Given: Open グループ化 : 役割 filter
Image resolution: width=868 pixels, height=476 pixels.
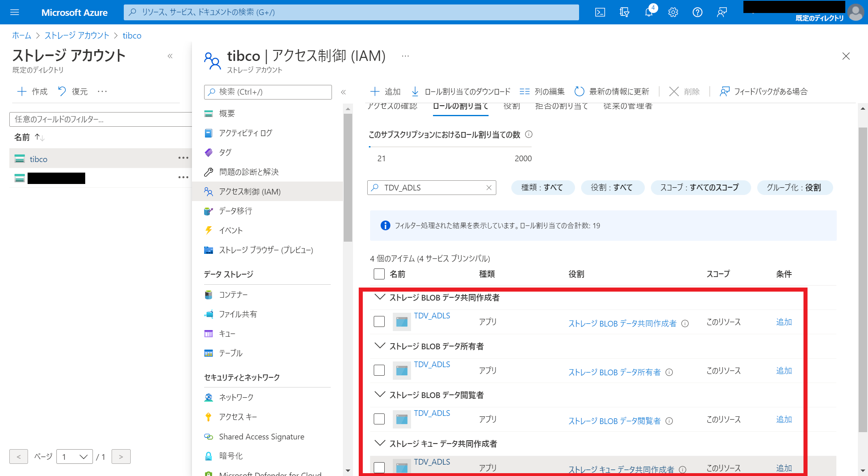Looking at the screenshot, I should point(794,188).
